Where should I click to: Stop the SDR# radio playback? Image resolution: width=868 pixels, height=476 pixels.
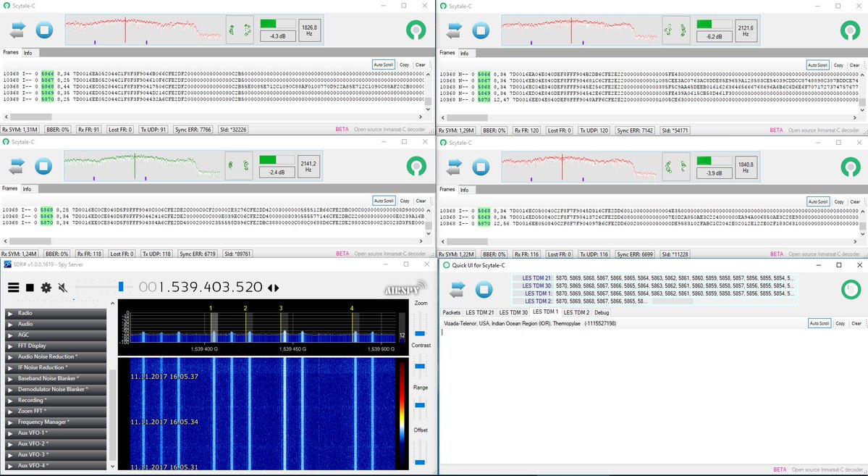tap(30, 288)
